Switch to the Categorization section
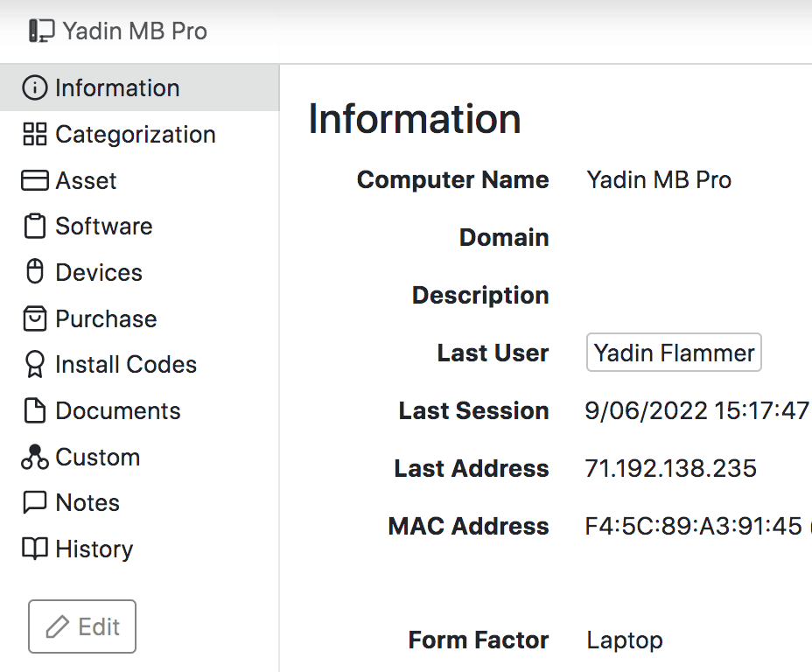 click(x=135, y=134)
